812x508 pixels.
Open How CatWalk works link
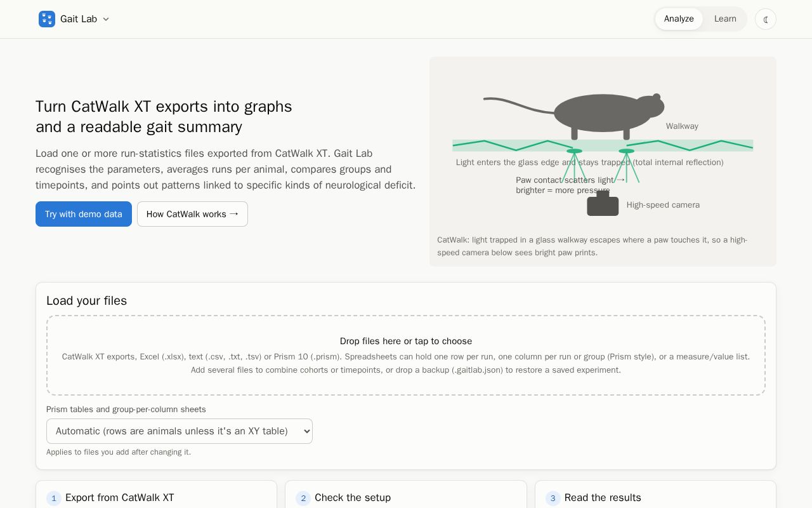pos(192,214)
